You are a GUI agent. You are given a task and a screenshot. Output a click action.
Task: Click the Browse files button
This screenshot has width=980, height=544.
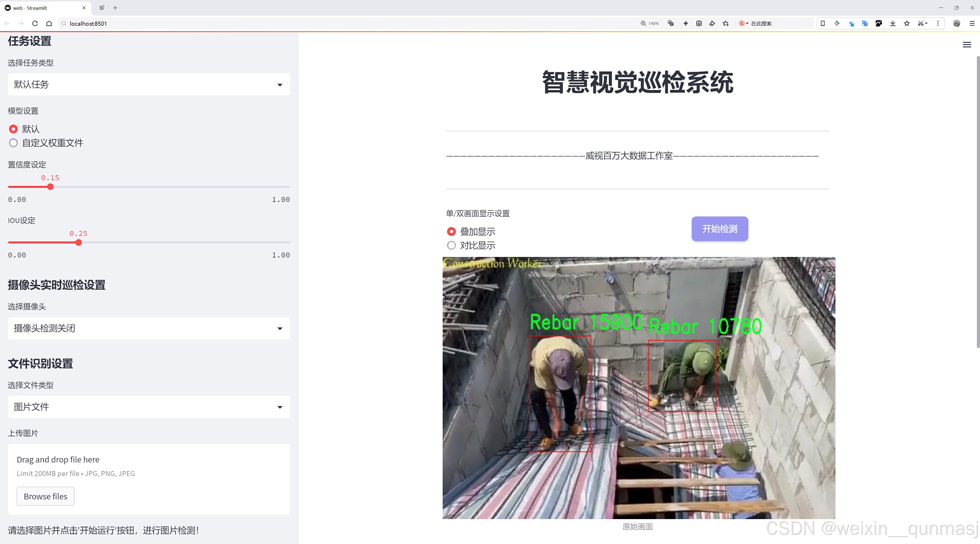(x=45, y=497)
